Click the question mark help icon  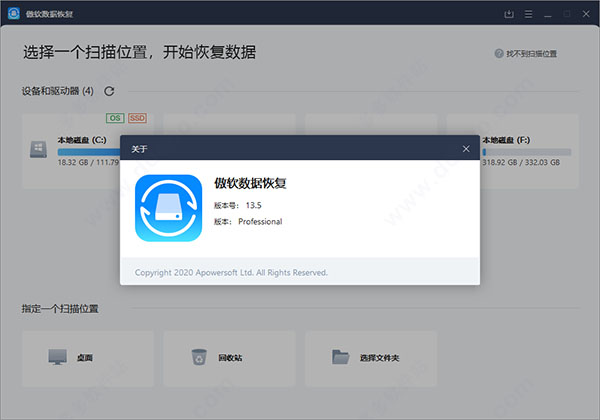pyautogui.click(x=499, y=54)
